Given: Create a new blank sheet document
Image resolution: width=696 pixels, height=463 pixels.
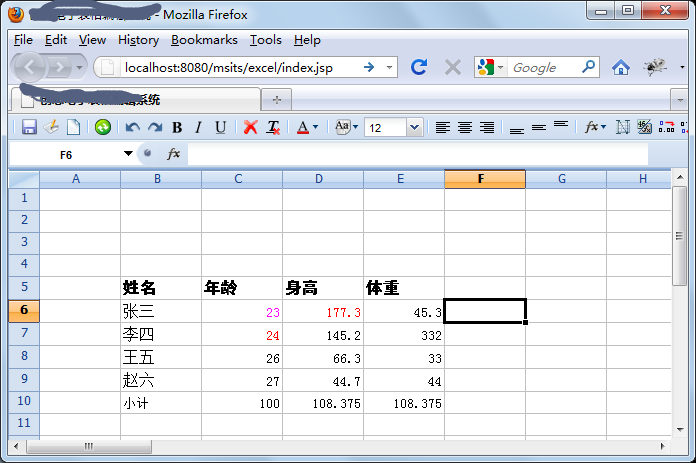Looking at the screenshot, I should point(74,127).
